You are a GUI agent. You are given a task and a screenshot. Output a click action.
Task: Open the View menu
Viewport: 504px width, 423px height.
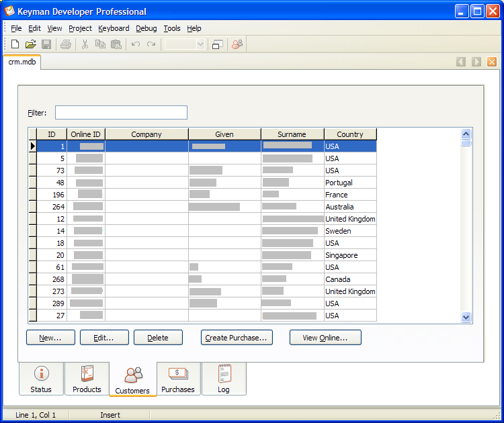[x=54, y=28]
